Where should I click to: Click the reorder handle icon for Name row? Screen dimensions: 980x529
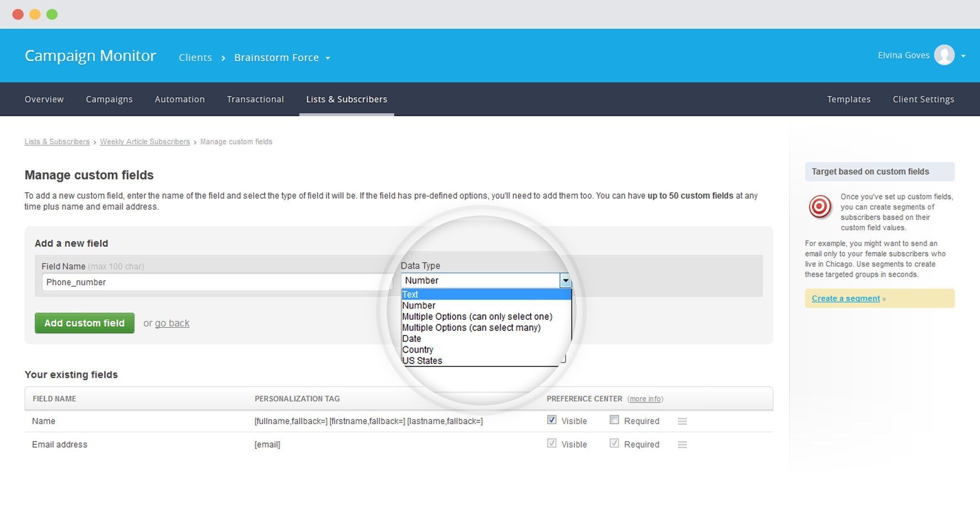click(682, 421)
